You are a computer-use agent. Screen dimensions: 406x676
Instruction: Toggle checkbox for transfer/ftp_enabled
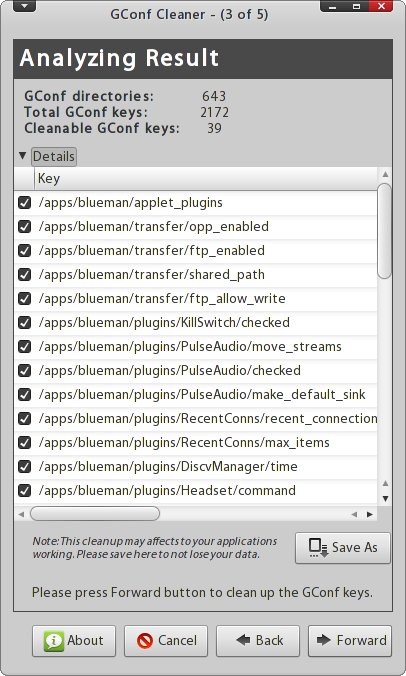click(x=25, y=250)
